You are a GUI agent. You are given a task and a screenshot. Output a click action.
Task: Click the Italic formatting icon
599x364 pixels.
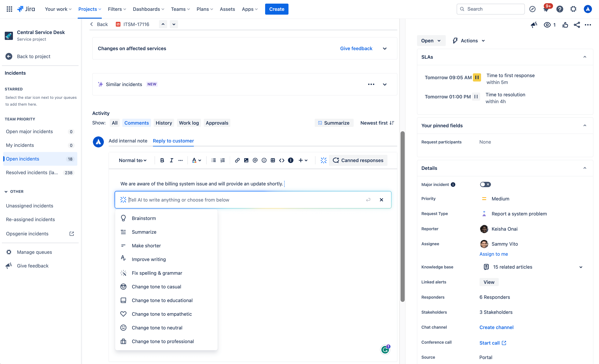[x=171, y=160]
